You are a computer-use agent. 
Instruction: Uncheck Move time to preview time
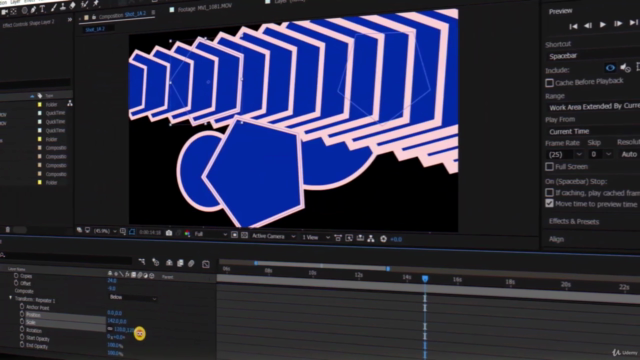tap(549, 203)
